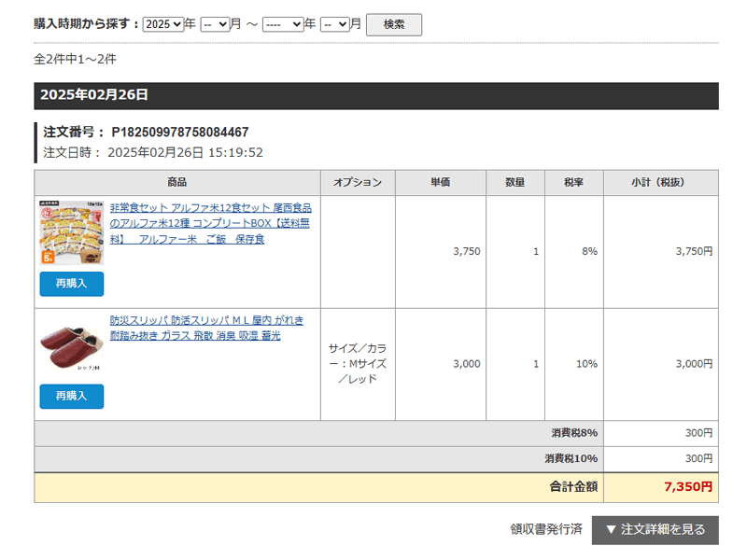Click the Mサイズ／レッド option cell

[357, 363]
